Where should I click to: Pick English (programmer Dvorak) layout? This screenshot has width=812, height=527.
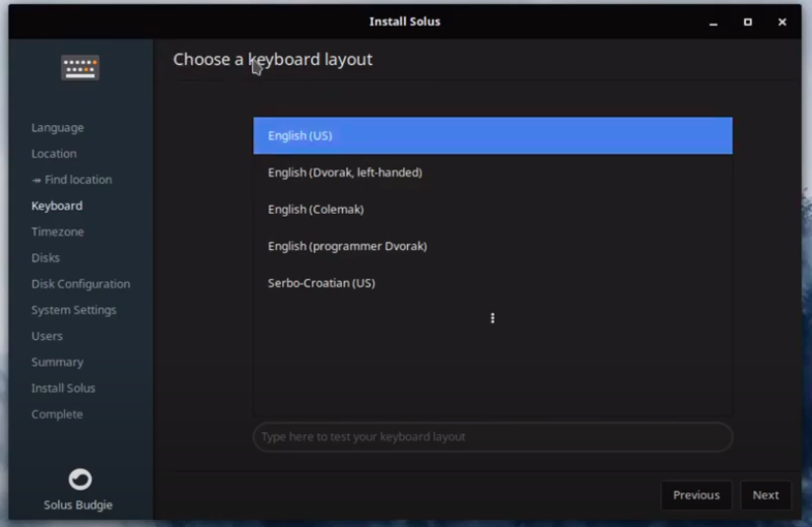point(493,246)
